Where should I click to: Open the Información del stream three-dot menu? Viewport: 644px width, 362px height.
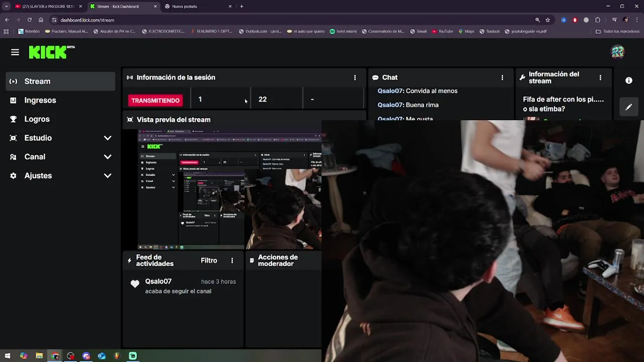(600, 77)
